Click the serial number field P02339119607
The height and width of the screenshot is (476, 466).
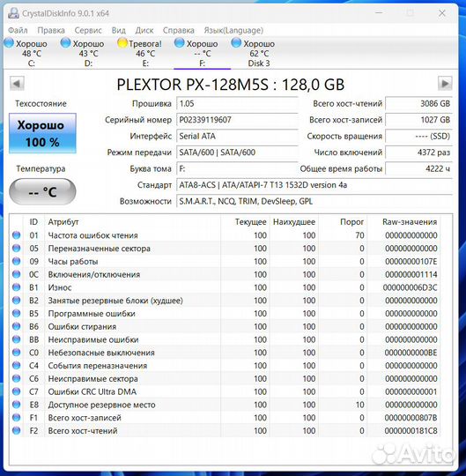tap(237, 120)
